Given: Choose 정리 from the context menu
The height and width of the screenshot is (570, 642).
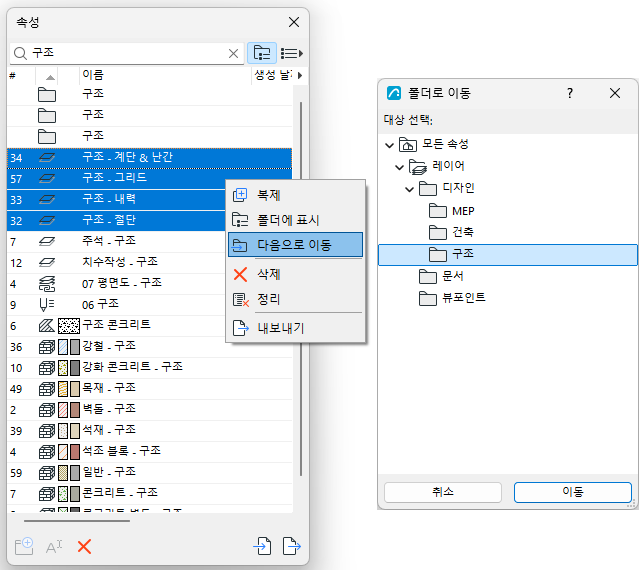Looking at the screenshot, I should pyautogui.click(x=295, y=299).
